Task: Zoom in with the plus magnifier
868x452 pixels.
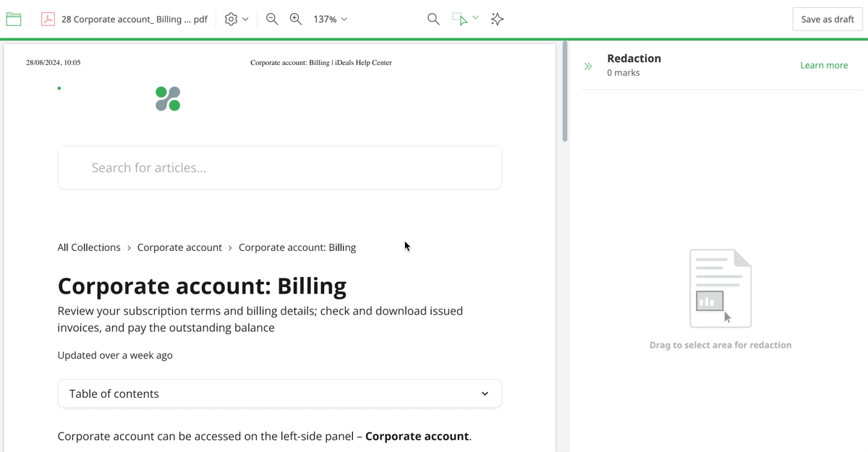Action: point(296,20)
